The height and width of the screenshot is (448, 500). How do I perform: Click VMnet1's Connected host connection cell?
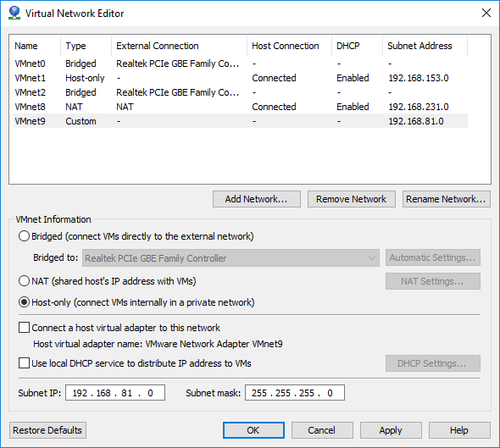pyautogui.click(x=274, y=78)
